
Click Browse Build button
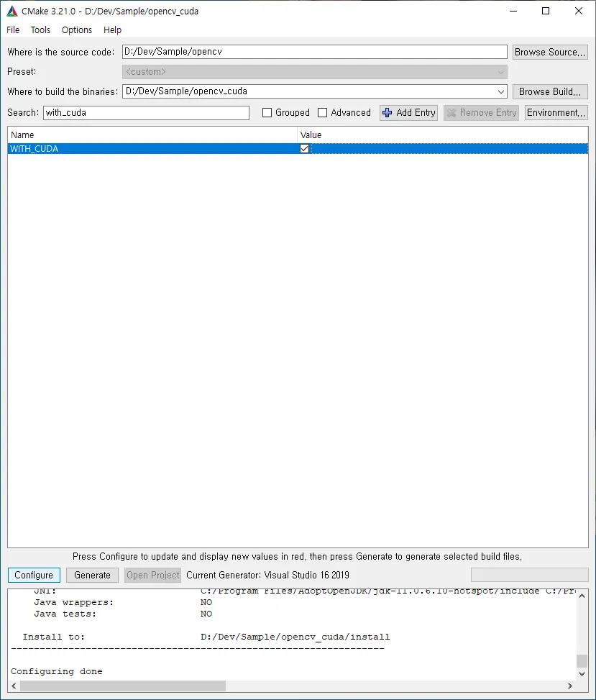pyautogui.click(x=549, y=91)
